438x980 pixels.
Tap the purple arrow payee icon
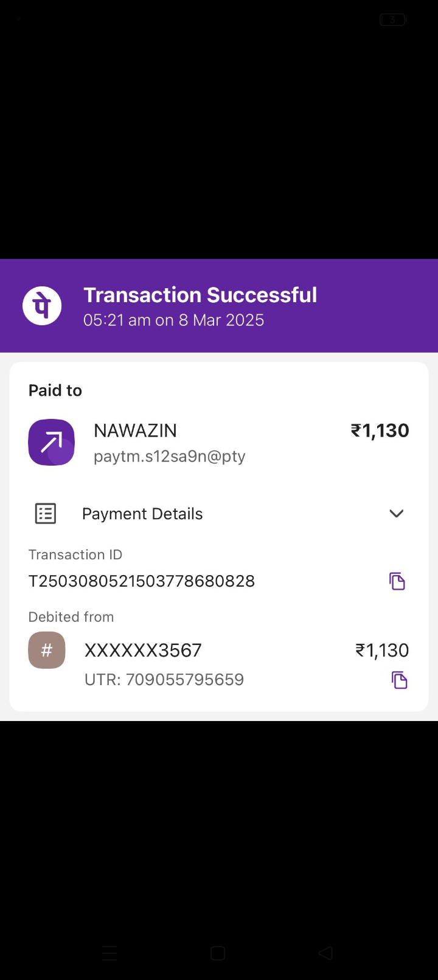(x=52, y=443)
